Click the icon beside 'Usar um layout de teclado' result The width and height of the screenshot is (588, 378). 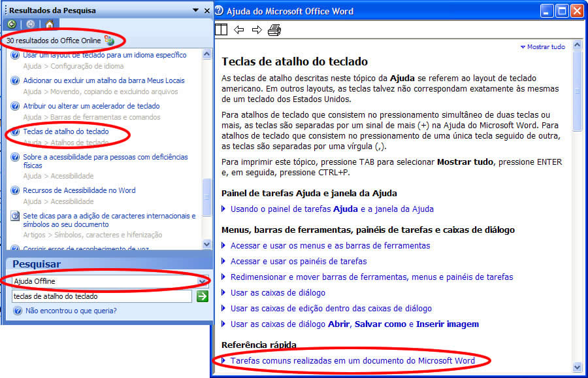coord(15,55)
